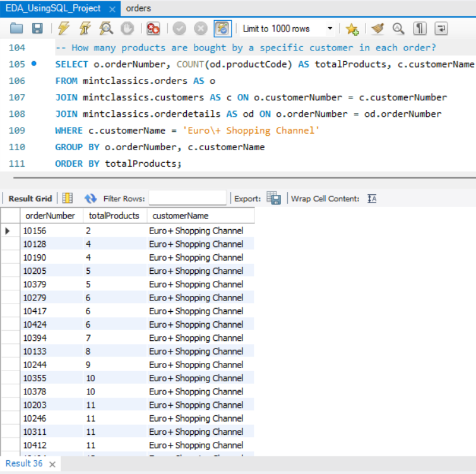Execute statement under cursor with the lightning-cursor icon
The width and height of the screenshot is (476, 474).
tap(85, 28)
